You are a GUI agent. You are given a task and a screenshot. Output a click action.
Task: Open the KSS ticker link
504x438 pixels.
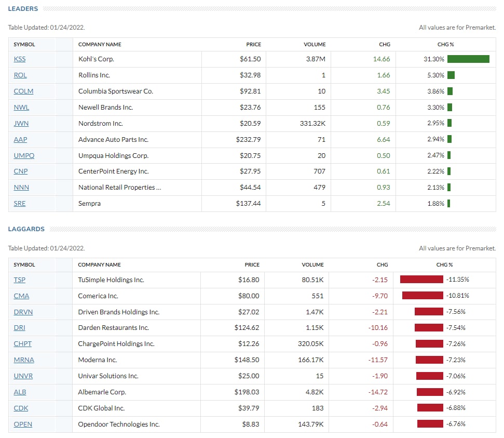[x=20, y=59]
